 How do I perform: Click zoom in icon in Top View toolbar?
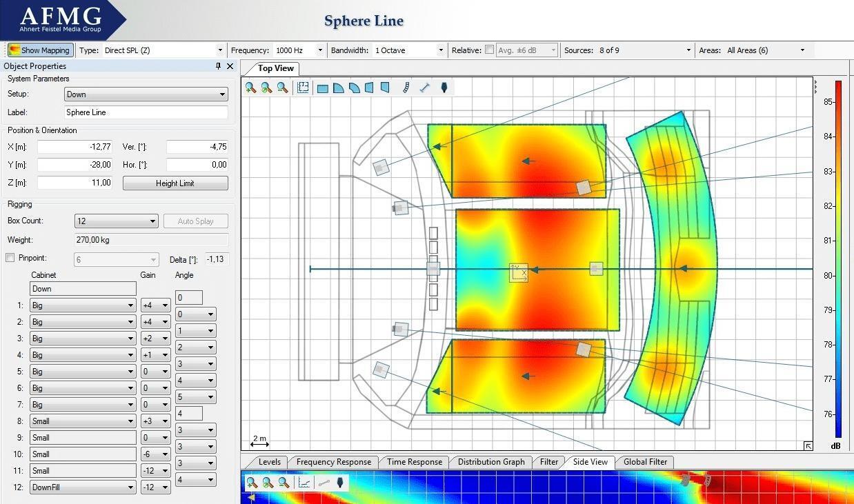click(x=250, y=88)
